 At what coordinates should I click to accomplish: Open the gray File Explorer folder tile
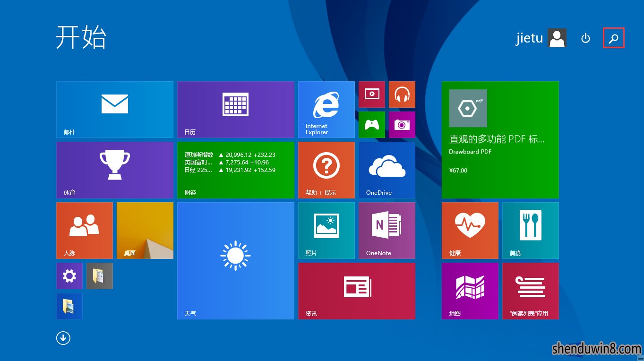tap(100, 276)
